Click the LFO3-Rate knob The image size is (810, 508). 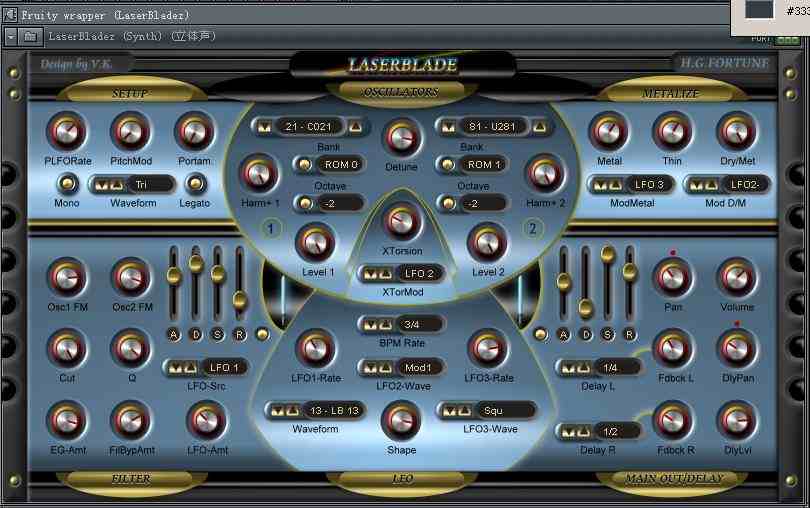487,349
